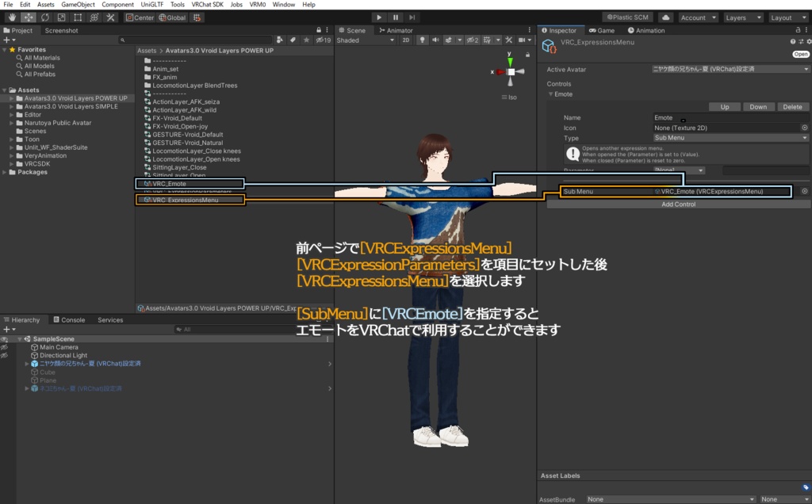This screenshot has height=504, width=812.
Task: Switch to the Animator tab
Action: (x=399, y=31)
